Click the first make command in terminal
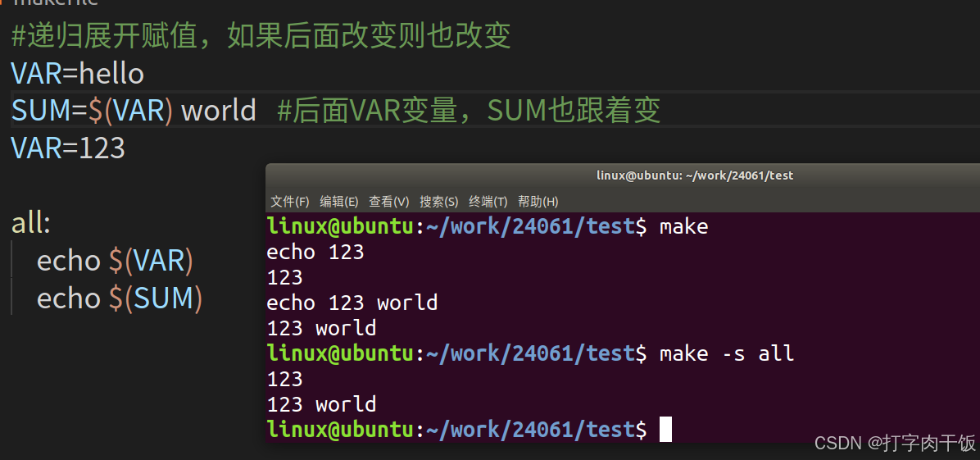Viewport: 980px width, 460px height. pyautogui.click(x=683, y=226)
